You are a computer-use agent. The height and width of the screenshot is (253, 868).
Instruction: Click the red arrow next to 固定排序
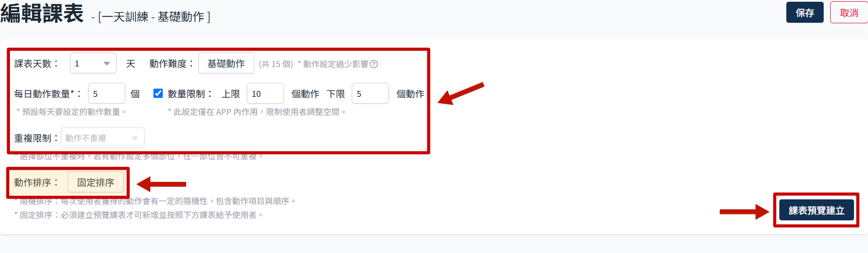pos(161,185)
